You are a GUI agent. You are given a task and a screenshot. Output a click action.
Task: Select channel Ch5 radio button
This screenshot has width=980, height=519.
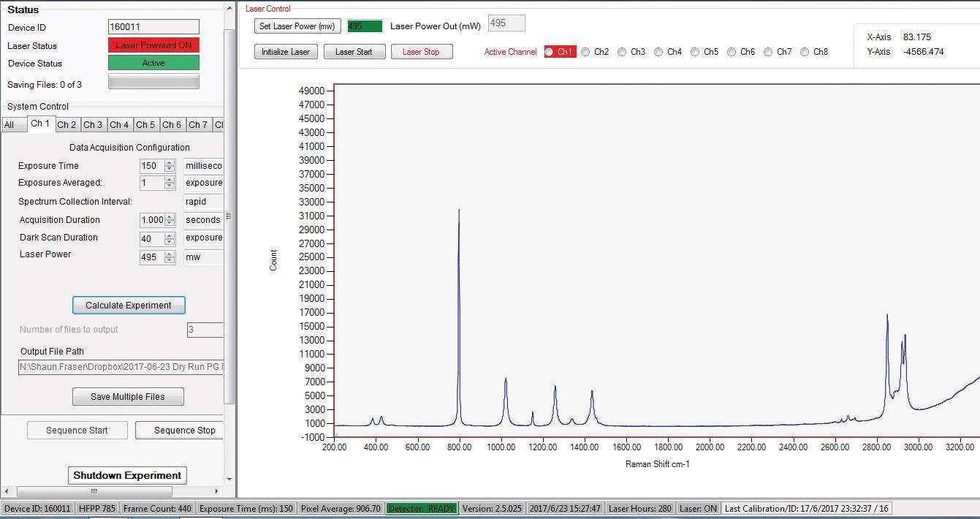pos(695,52)
